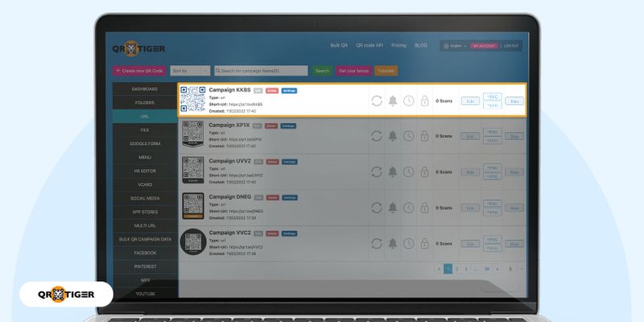Click the refresh icon for Campaign KK8S
Screen dimensions: 644x322
point(377,101)
